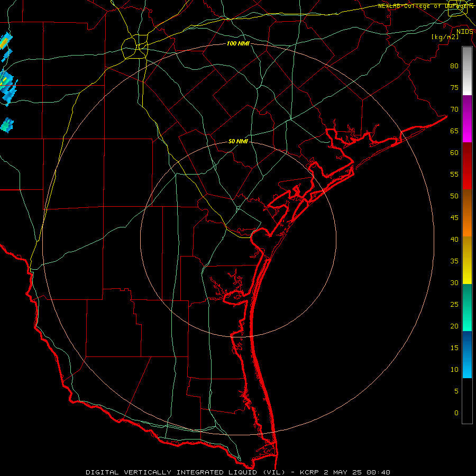The width and height of the screenshot is (476, 476).
Task: Click the red segment of the color bar
Action: tap(467, 166)
